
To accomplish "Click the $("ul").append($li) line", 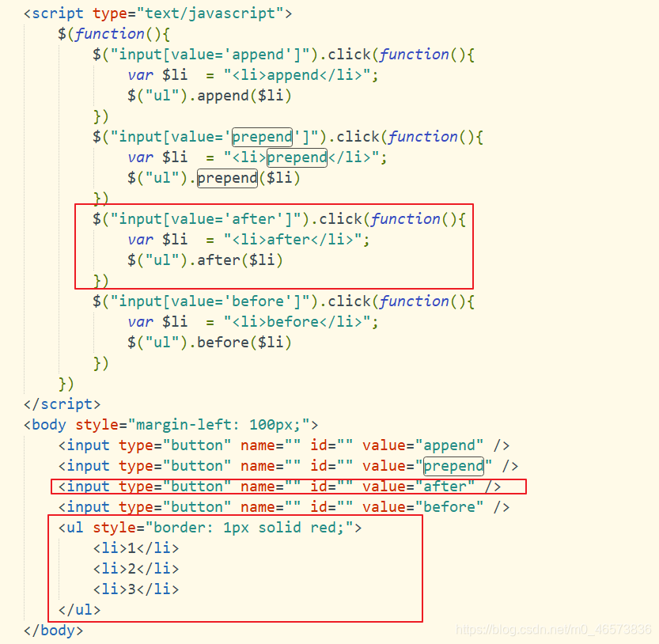I will [210, 96].
